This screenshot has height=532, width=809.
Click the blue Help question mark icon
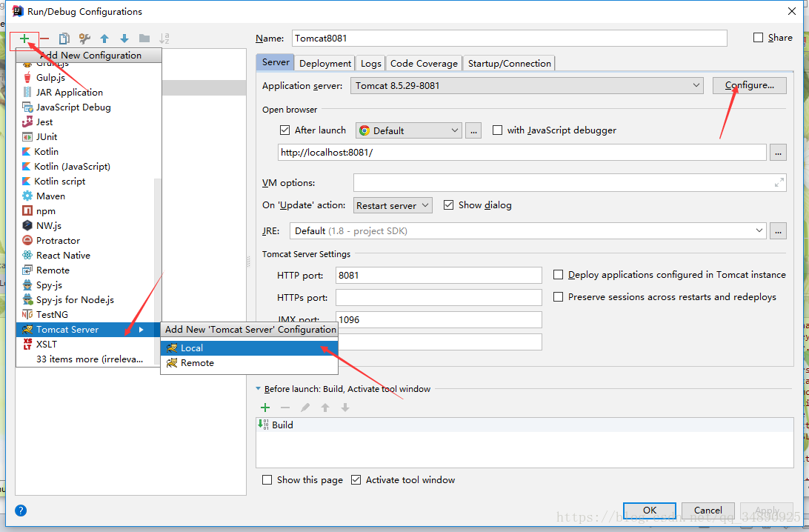coord(21,511)
